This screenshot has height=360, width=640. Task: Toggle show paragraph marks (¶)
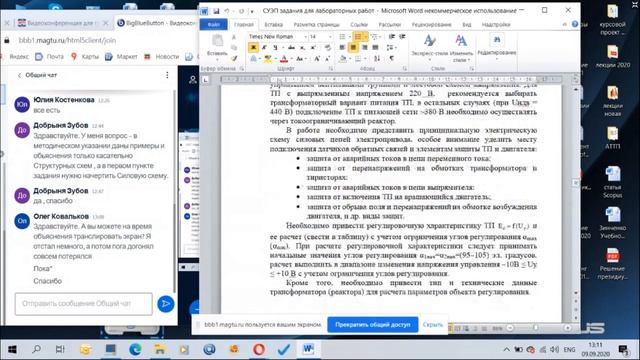[x=392, y=58]
